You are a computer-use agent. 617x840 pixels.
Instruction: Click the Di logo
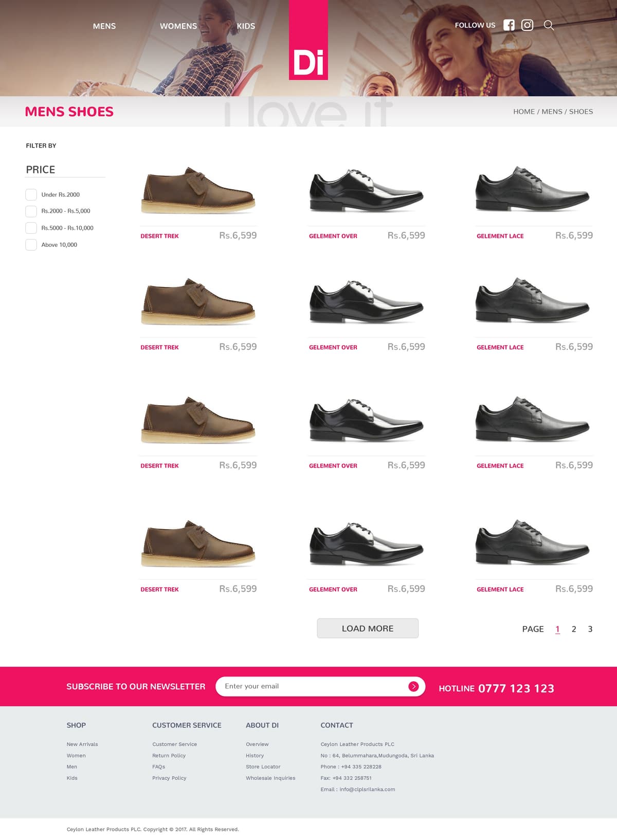[x=308, y=40]
